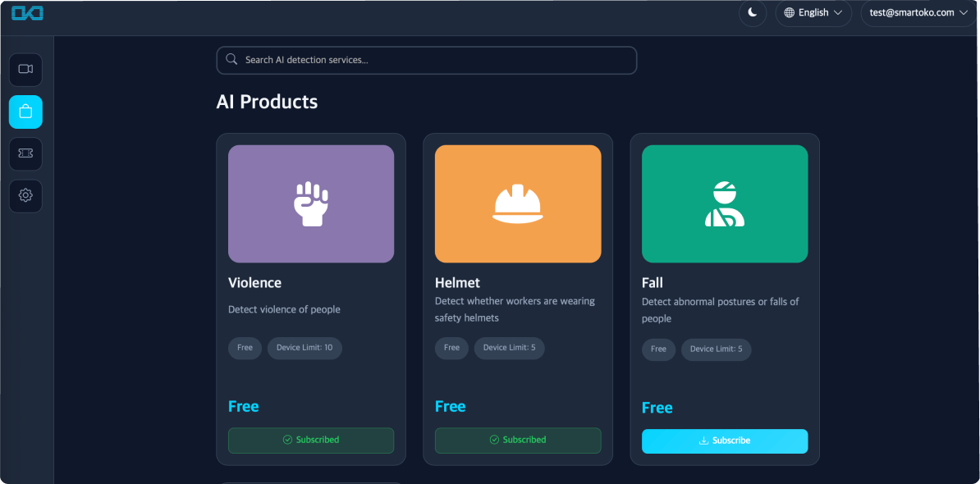Image resolution: width=980 pixels, height=484 pixels.
Task: Click the Free tag on the Fall card
Action: [659, 349]
